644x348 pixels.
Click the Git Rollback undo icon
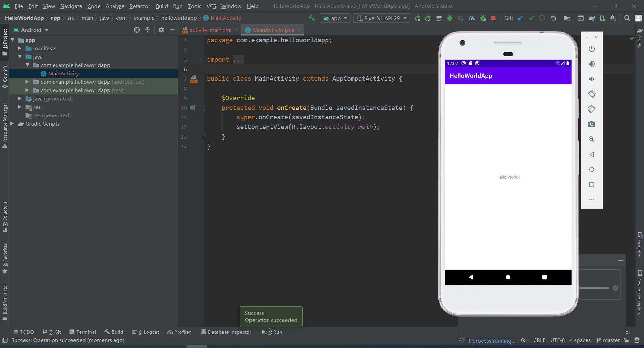pyautogui.click(x=553, y=18)
